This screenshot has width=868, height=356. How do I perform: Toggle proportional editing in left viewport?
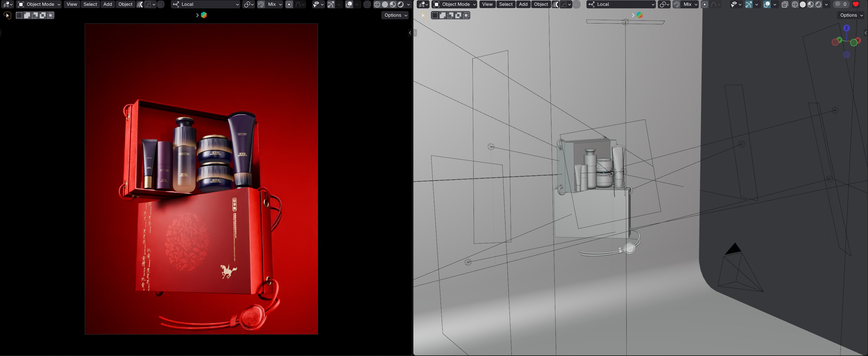pos(289,4)
